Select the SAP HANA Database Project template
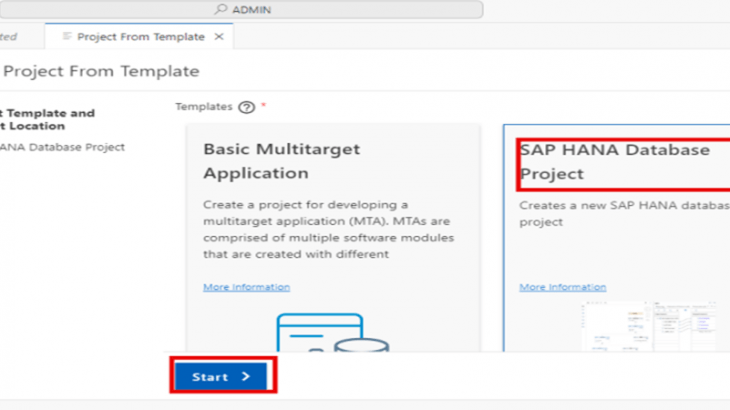 point(616,237)
